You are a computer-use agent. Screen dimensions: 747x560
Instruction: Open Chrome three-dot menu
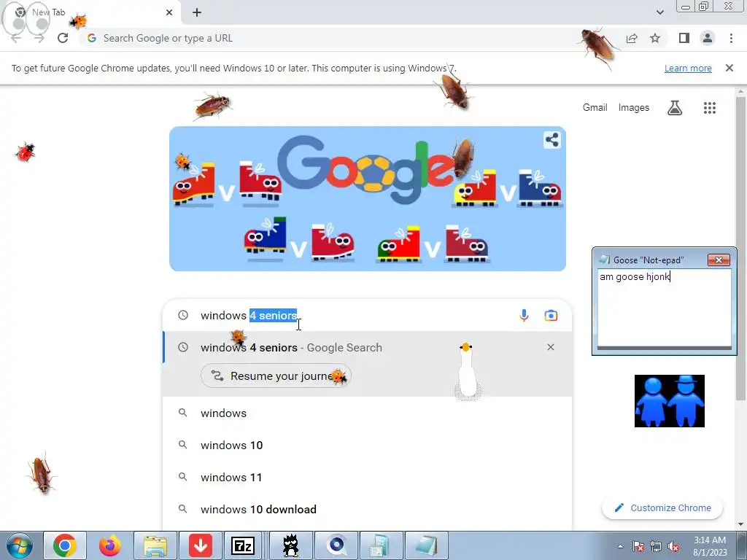coord(731,38)
